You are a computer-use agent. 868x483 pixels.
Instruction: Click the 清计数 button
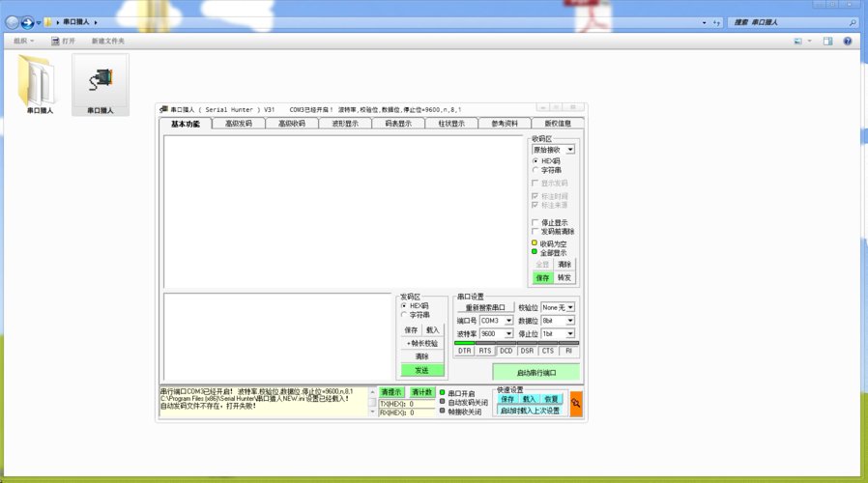pyautogui.click(x=421, y=391)
